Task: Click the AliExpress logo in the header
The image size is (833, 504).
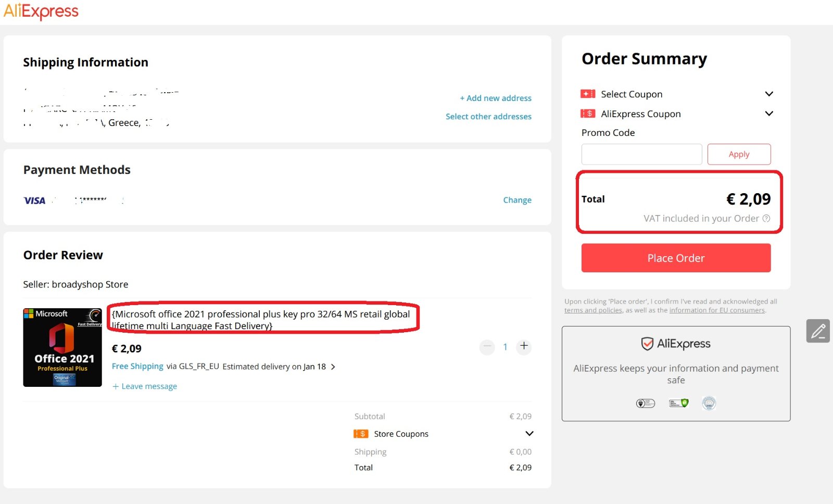Action: pos(41,11)
